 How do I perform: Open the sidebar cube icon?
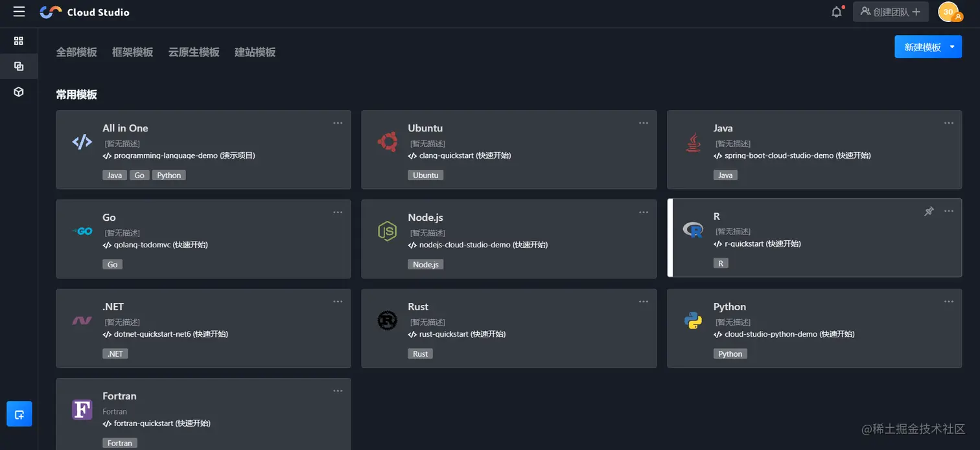pos(19,92)
